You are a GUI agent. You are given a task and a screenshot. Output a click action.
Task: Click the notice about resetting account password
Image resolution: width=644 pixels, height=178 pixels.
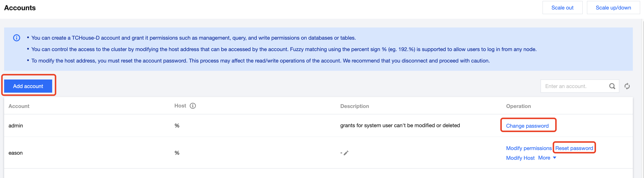point(261,61)
